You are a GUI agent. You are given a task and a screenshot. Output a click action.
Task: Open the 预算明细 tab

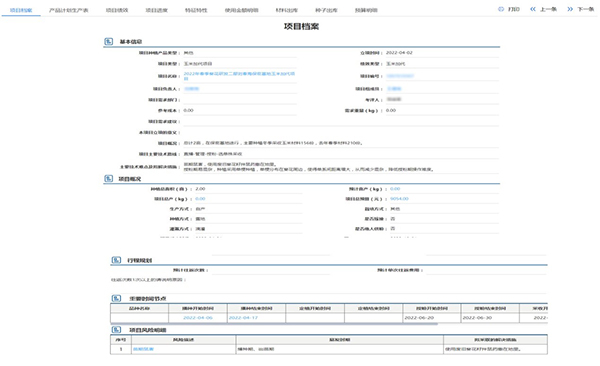coord(366,10)
